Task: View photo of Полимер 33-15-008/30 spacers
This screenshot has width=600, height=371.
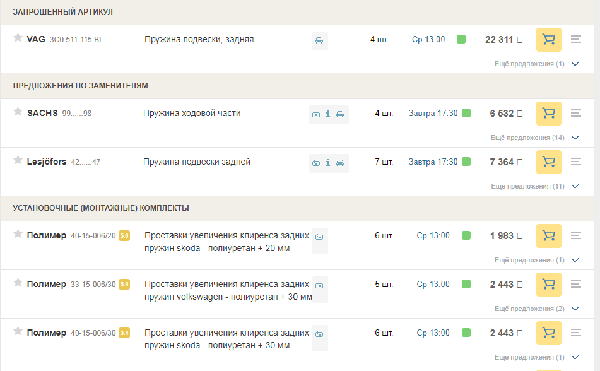Action: pos(319,286)
